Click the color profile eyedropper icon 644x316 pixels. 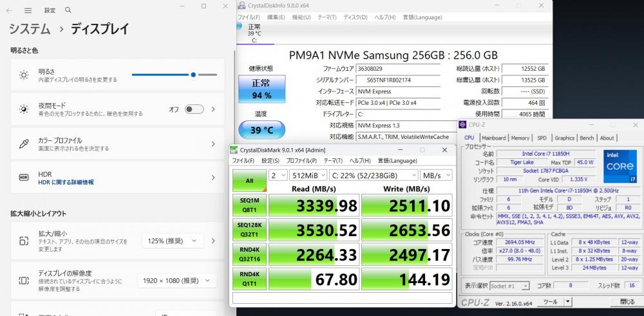24,144
